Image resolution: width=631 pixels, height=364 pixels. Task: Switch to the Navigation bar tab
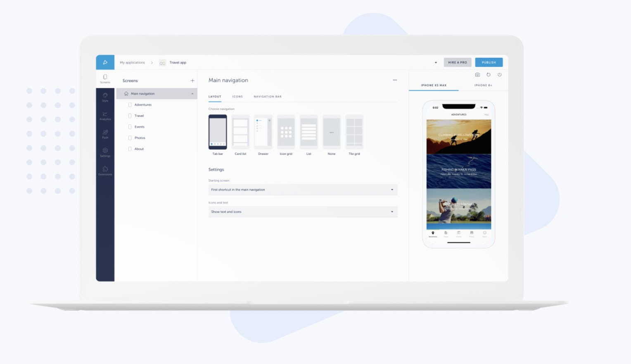click(x=268, y=97)
